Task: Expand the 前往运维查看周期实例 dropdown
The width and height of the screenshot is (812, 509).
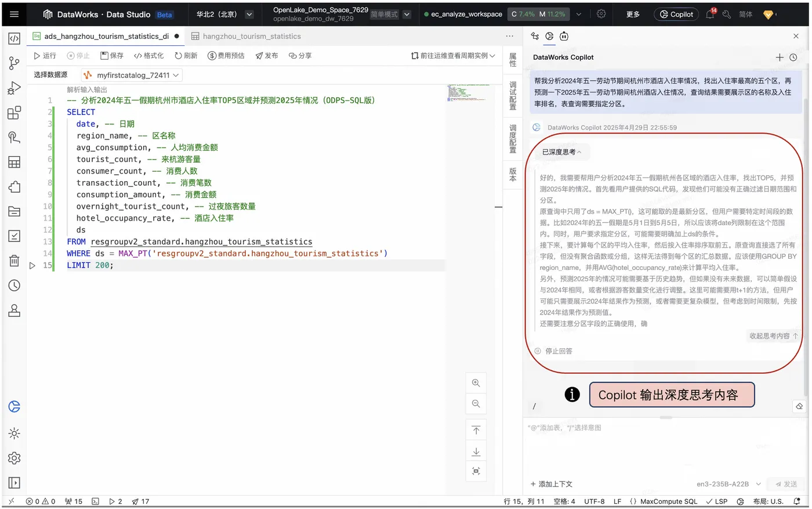Action: pyautogui.click(x=453, y=56)
